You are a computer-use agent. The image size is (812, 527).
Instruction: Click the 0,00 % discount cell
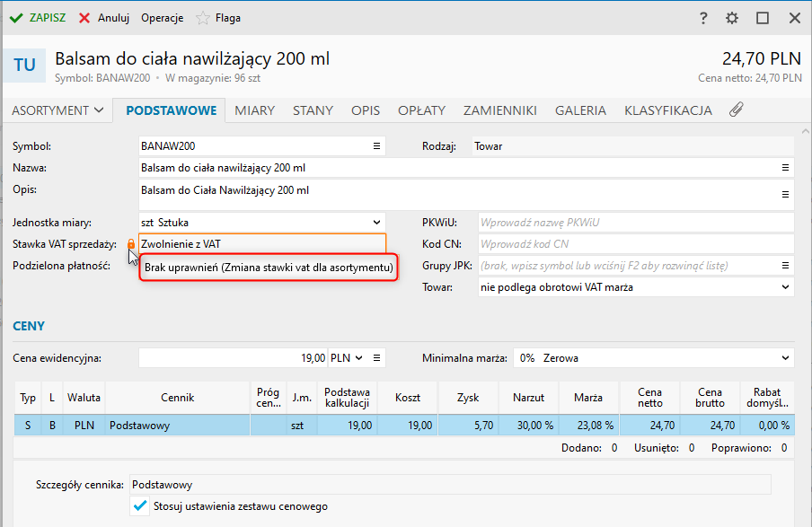tap(767, 425)
